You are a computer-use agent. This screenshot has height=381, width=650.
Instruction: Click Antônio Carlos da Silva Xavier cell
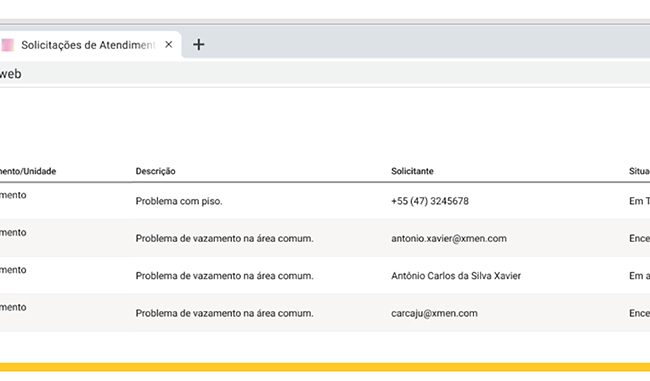tap(456, 276)
